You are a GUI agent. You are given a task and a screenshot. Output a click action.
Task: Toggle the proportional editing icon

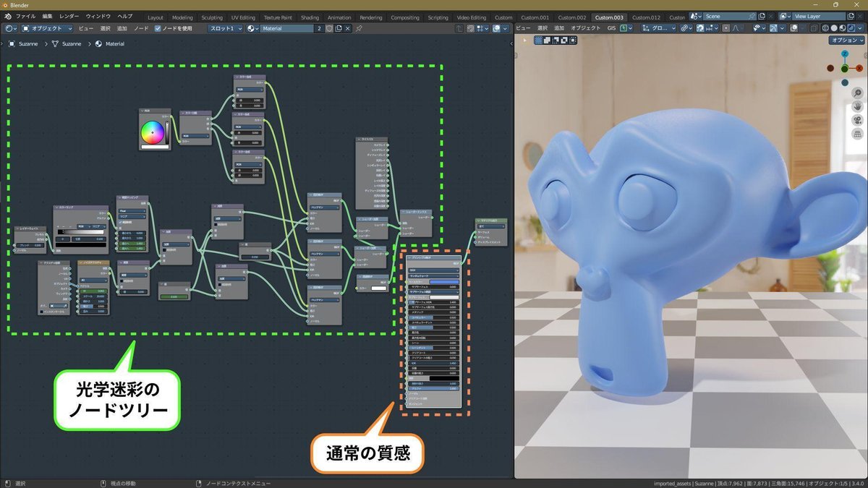point(726,28)
